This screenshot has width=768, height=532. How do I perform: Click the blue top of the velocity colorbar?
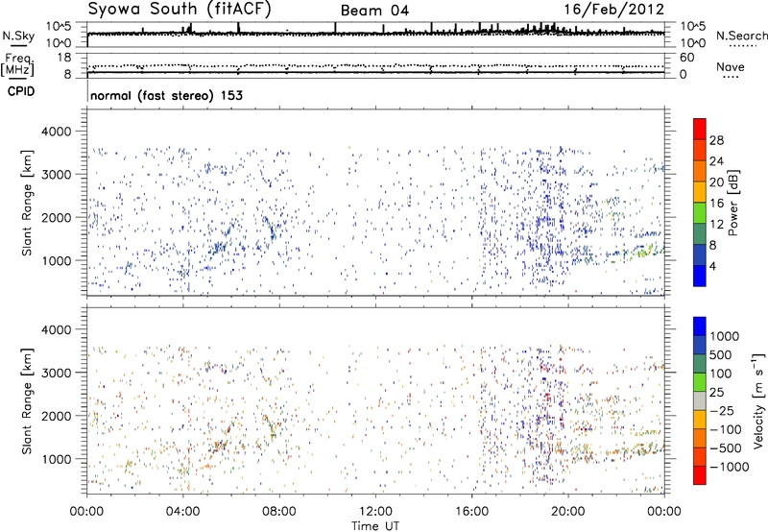[700, 326]
